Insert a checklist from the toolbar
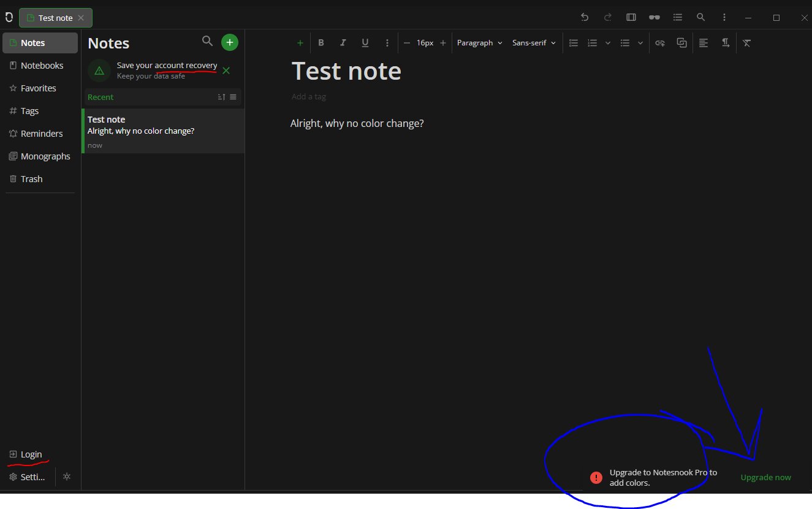The width and height of the screenshot is (812, 509). click(x=574, y=43)
